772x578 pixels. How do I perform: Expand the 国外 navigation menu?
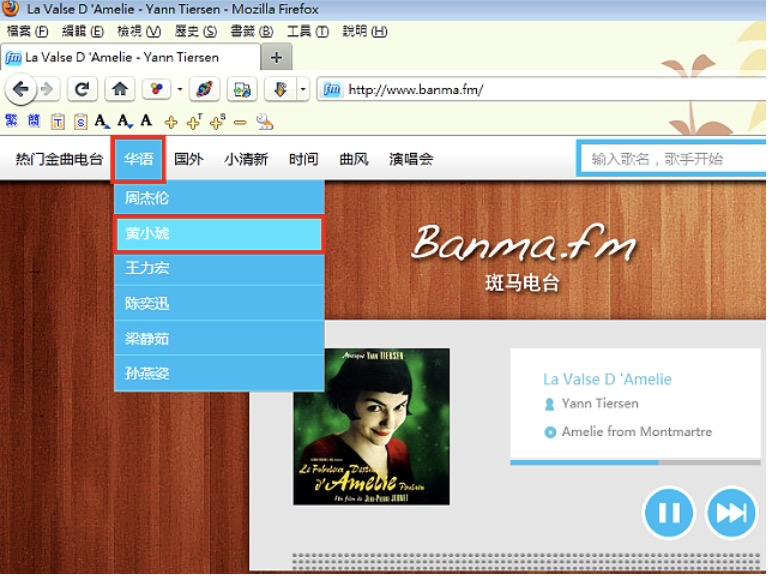pyautogui.click(x=189, y=159)
